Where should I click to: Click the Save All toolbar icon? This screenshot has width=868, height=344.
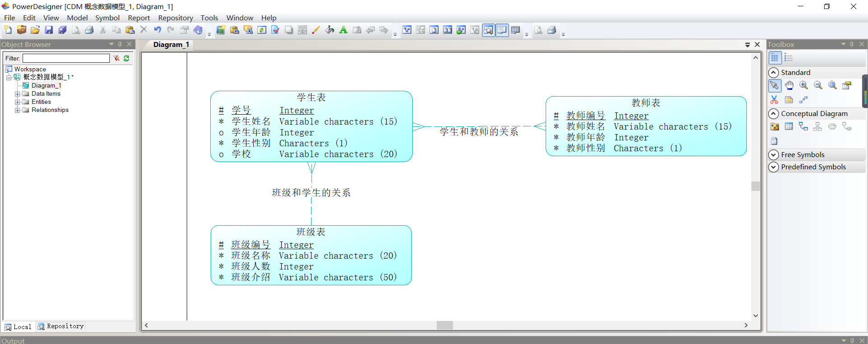point(62,30)
